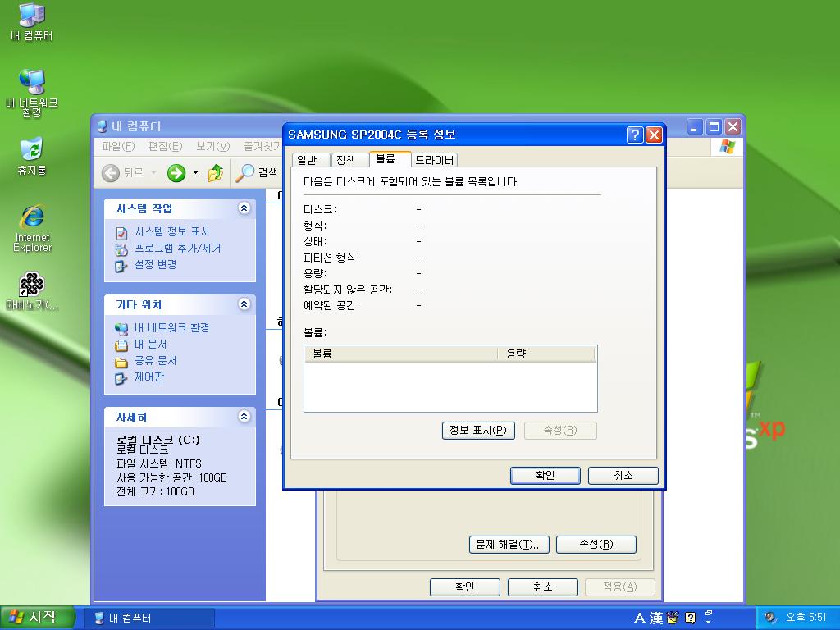Open 공유 문서 in sidebar
This screenshot has height=630, width=840.
tap(155, 361)
